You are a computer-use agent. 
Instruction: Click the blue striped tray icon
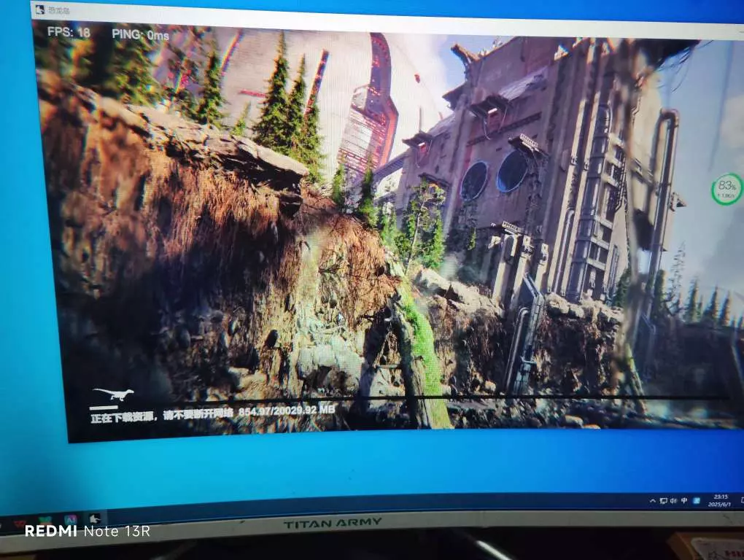pos(696,501)
